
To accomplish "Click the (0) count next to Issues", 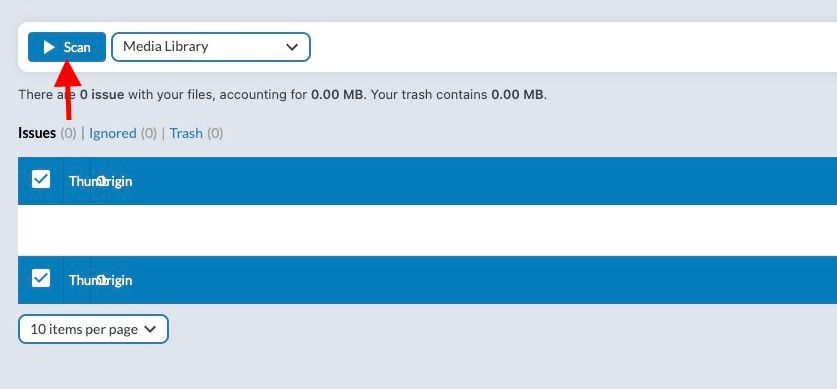I will tap(68, 133).
